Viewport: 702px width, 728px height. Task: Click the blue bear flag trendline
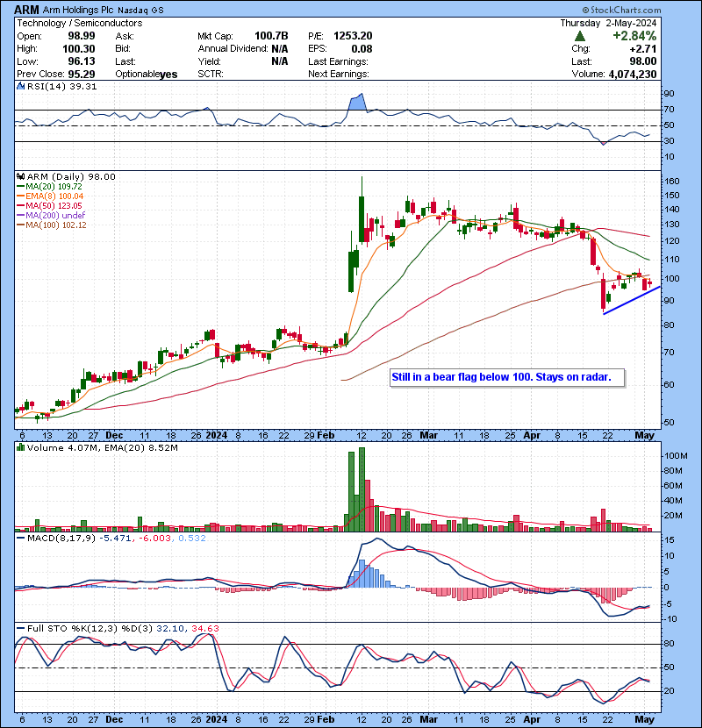(x=632, y=301)
